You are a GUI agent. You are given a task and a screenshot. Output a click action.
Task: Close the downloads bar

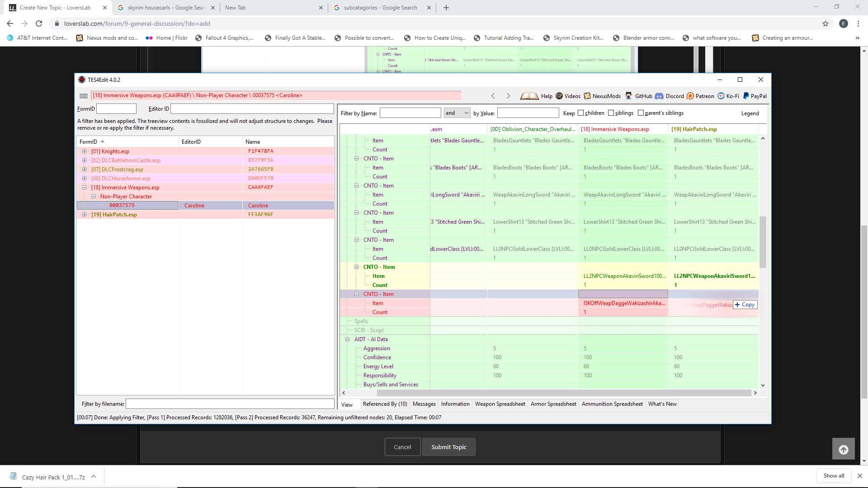coord(860,476)
